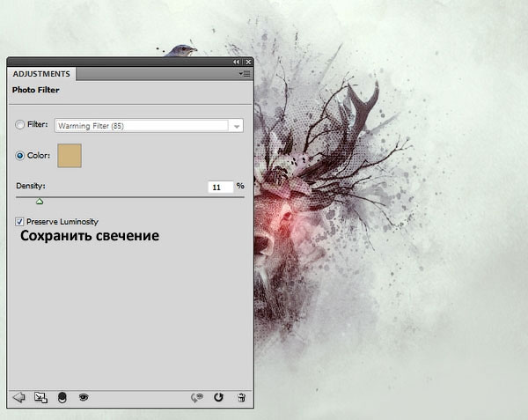Collapse the panel with double arrows
The image size is (528, 420).
pyautogui.click(x=236, y=62)
